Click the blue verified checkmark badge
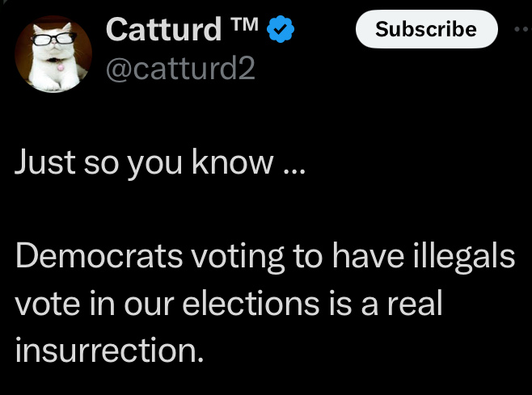The image size is (532, 395). [281, 31]
